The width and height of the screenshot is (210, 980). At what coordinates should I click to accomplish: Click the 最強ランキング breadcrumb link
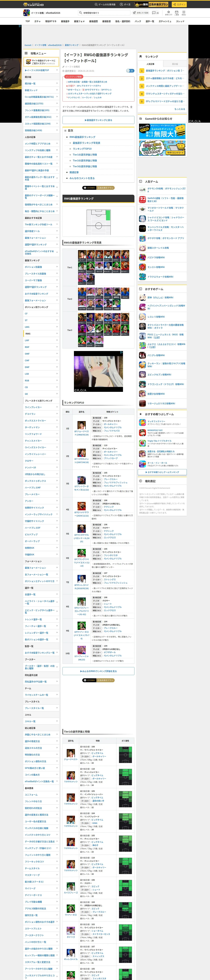(x=71, y=45)
